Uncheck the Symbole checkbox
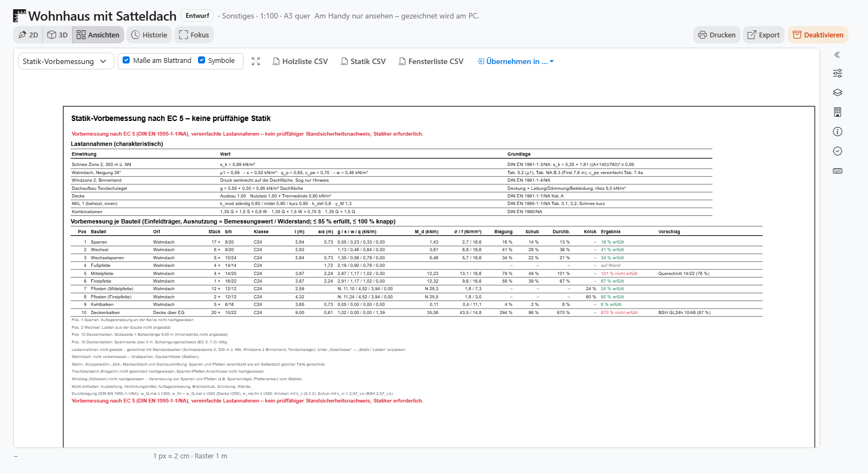This screenshot has height=473, width=868. 202,60
